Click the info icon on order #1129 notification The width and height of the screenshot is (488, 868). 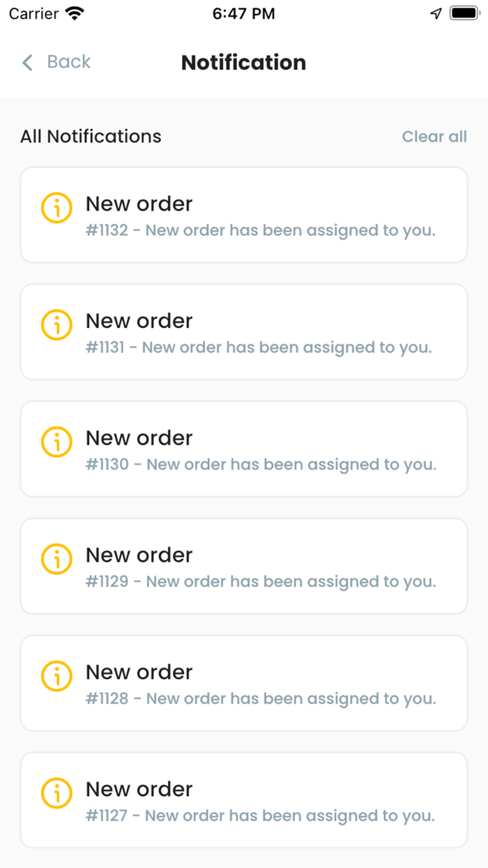56,559
